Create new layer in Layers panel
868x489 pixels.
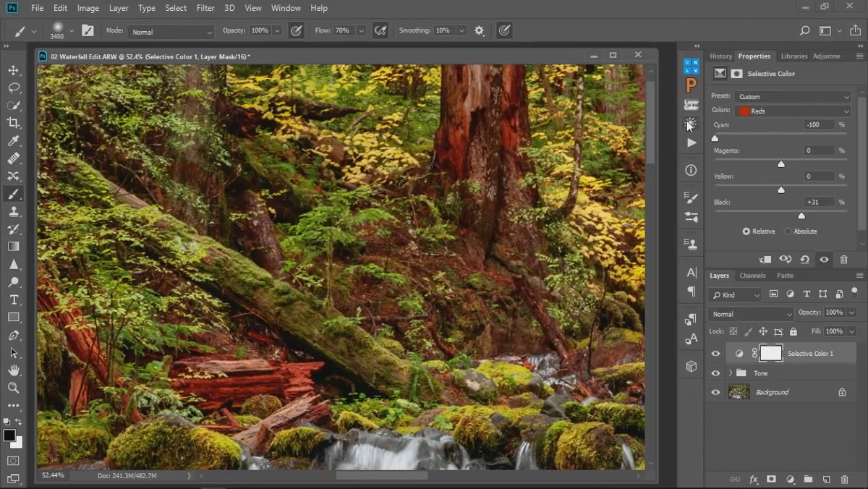click(x=826, y=479)
